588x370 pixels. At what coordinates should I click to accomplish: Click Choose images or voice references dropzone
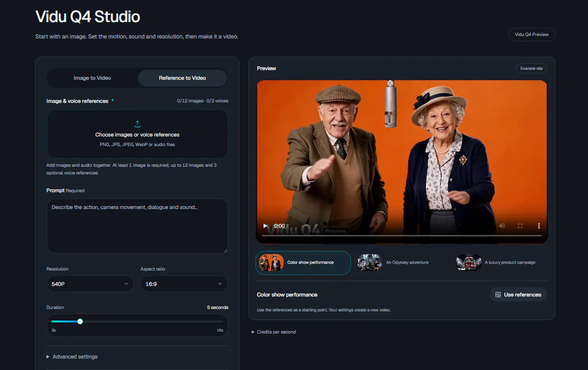[138, 134]
